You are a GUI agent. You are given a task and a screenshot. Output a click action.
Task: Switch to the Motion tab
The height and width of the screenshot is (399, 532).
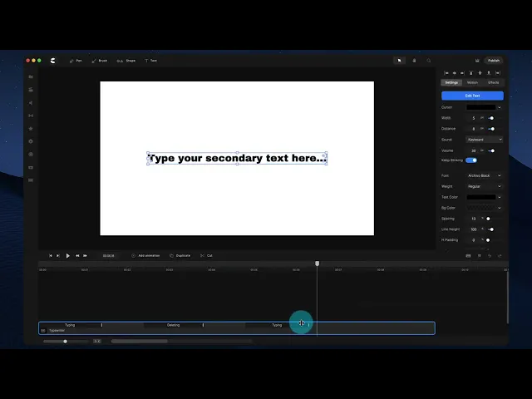click(472, 82)
